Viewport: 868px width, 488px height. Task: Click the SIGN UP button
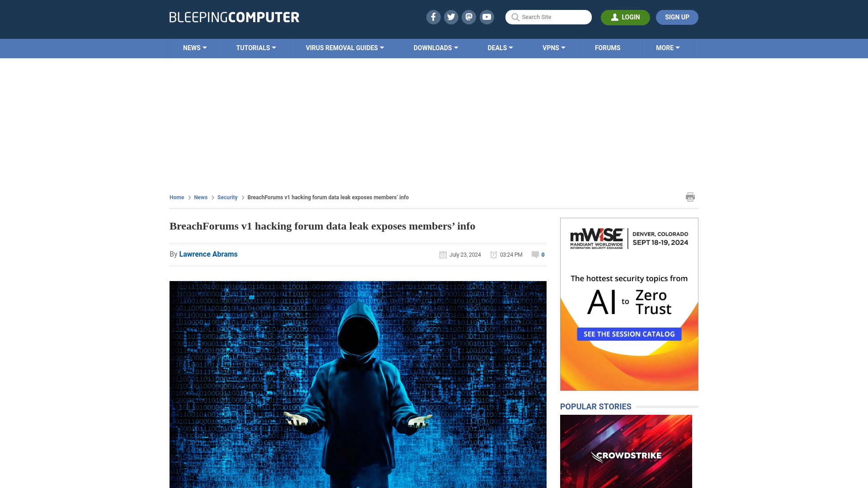(x=677, y=17)
